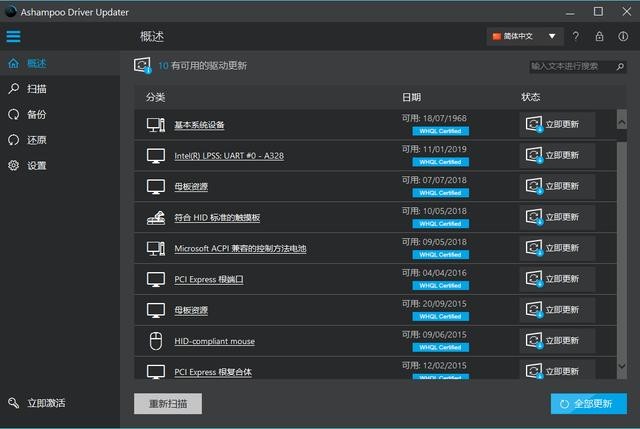This screenshot has width=640, height=429.
Task: Open the PCI Express 根端口 link
Action: 209,280
